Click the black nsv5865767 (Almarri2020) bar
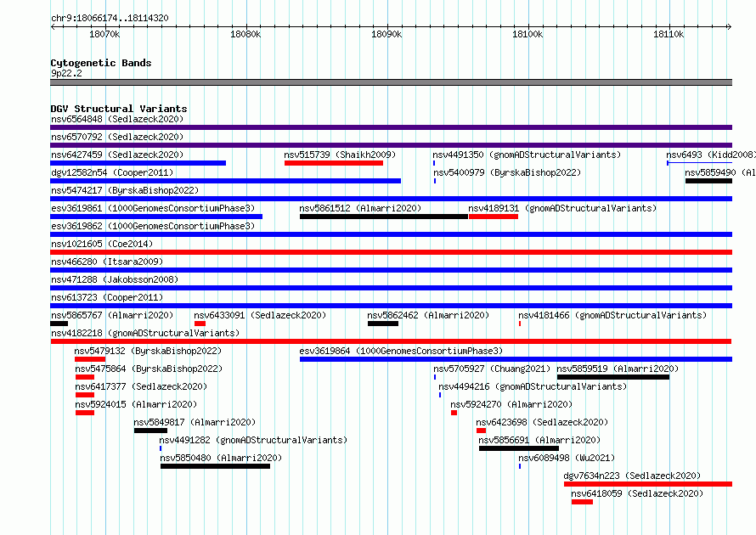The width and height of the screenshot is (756, 535). coord(59,324)
